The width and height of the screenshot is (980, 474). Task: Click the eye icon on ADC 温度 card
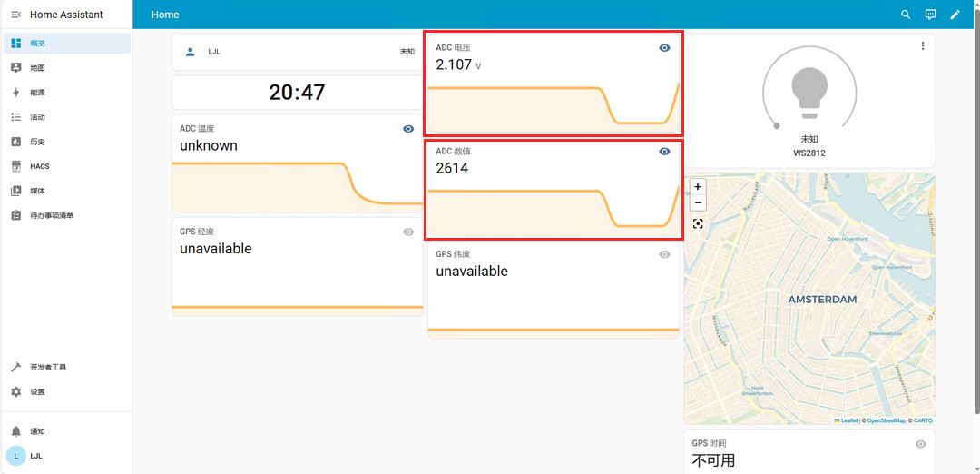coord(408,129)
